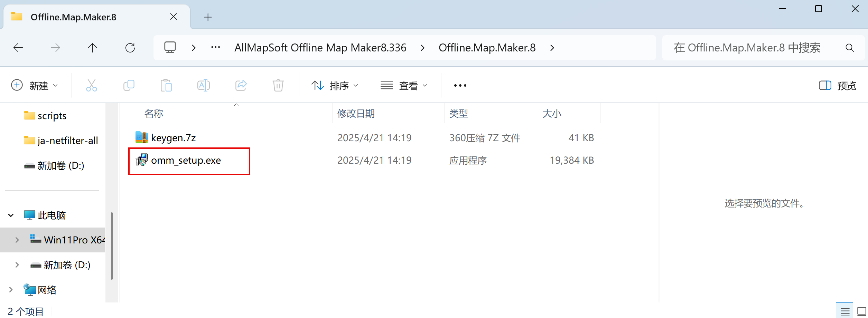Screen dimensions: 868x318
Task: Open the 查看 view dropdown
Action: click(404, 85)
